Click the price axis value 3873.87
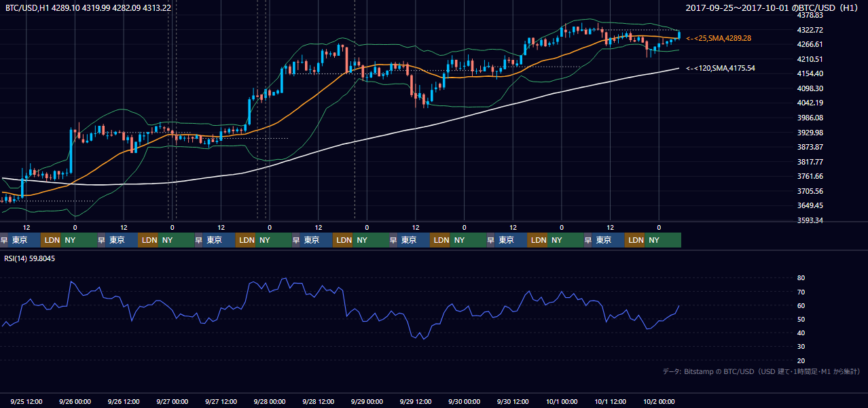The width and height of the screenshot is (868, 408). pyautogui.click(x=809, y=147)
